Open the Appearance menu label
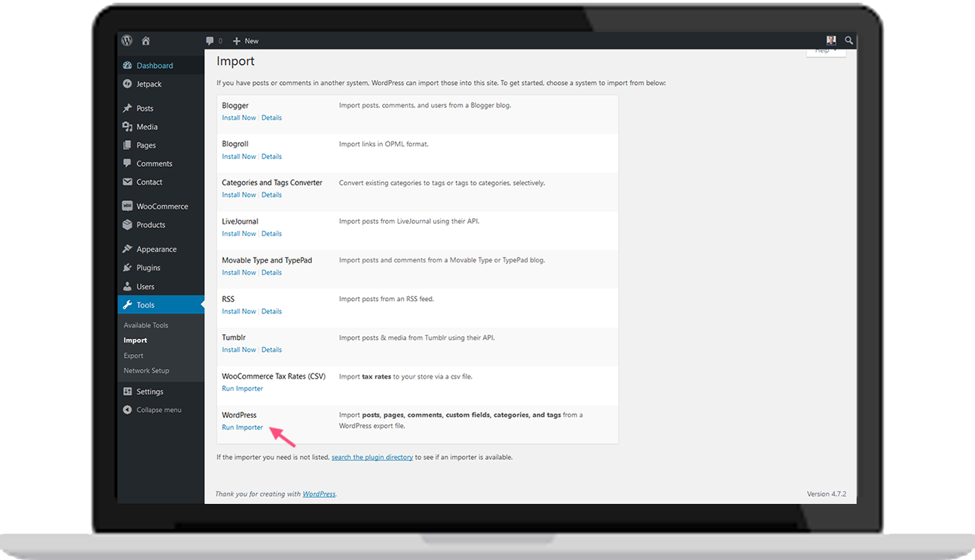Viewport: 975px width, 560px height. pos(156,250)
